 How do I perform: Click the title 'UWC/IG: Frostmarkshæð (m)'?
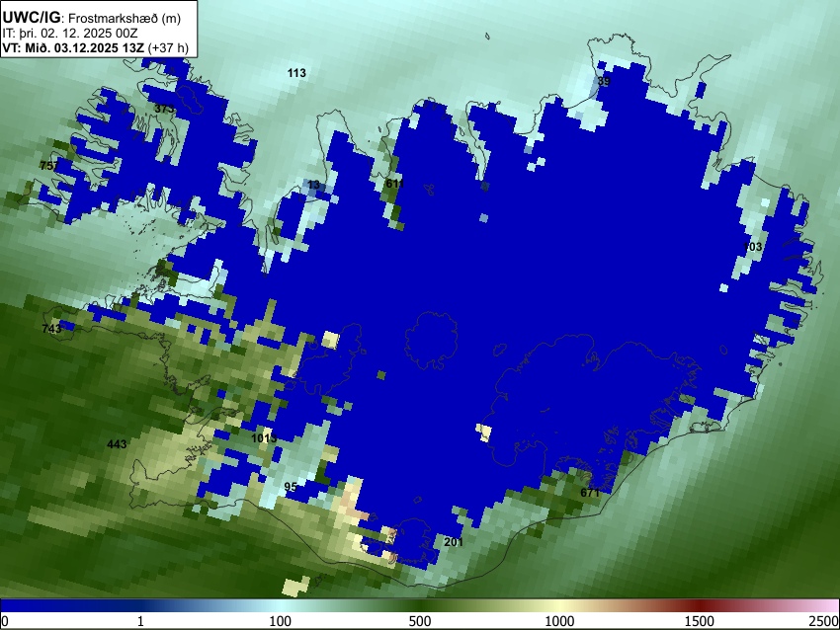click(92, 18)
